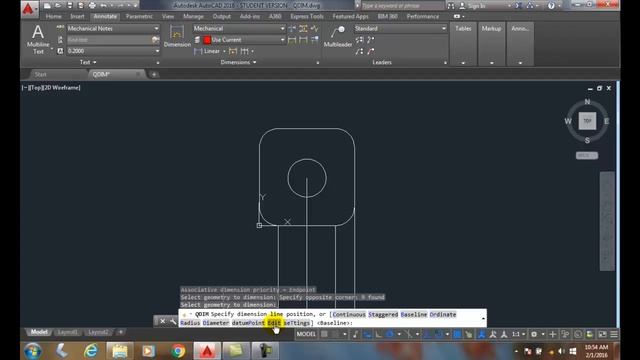
Task: Open AutoCAD from the Windows taskbar
Action: 207,351
